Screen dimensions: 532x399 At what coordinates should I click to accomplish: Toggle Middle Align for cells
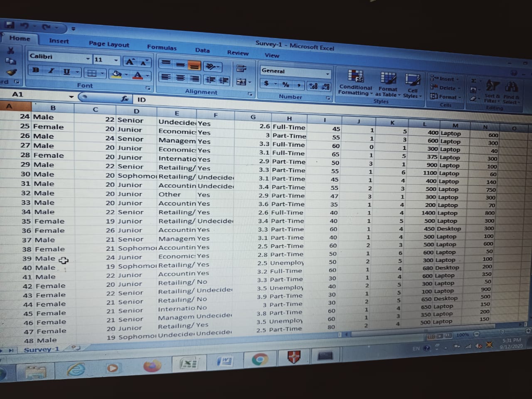(180, 64)
